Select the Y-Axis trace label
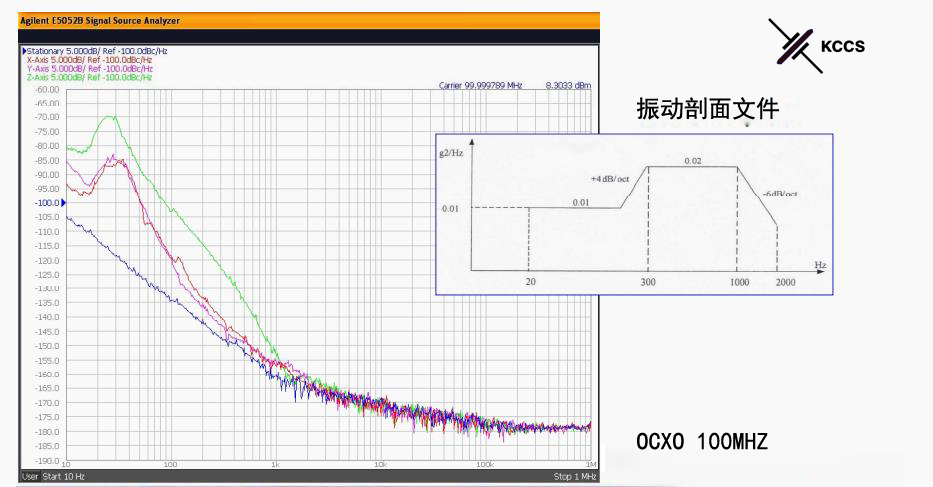Viewport: 933px width, 487px height. [x=89, y=68]
